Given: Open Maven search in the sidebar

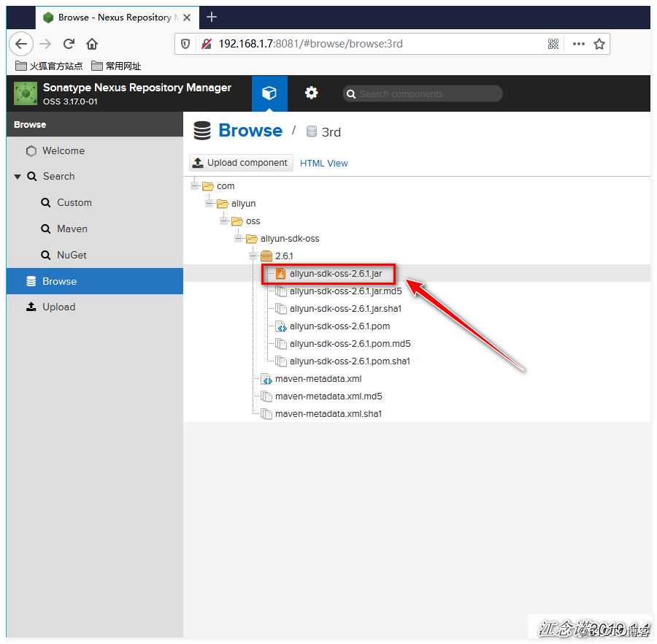Looking at the screenshot, I should pos(95,229).
